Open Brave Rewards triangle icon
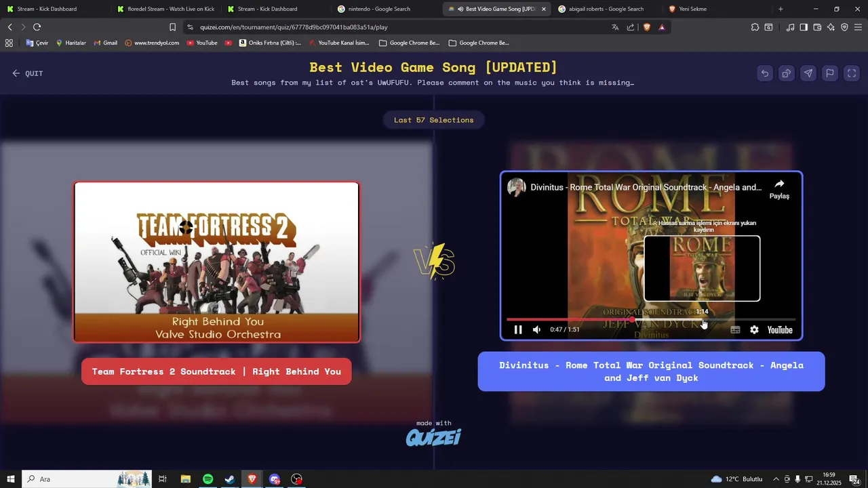Viewport: 868px width, 488px height. 661,27
